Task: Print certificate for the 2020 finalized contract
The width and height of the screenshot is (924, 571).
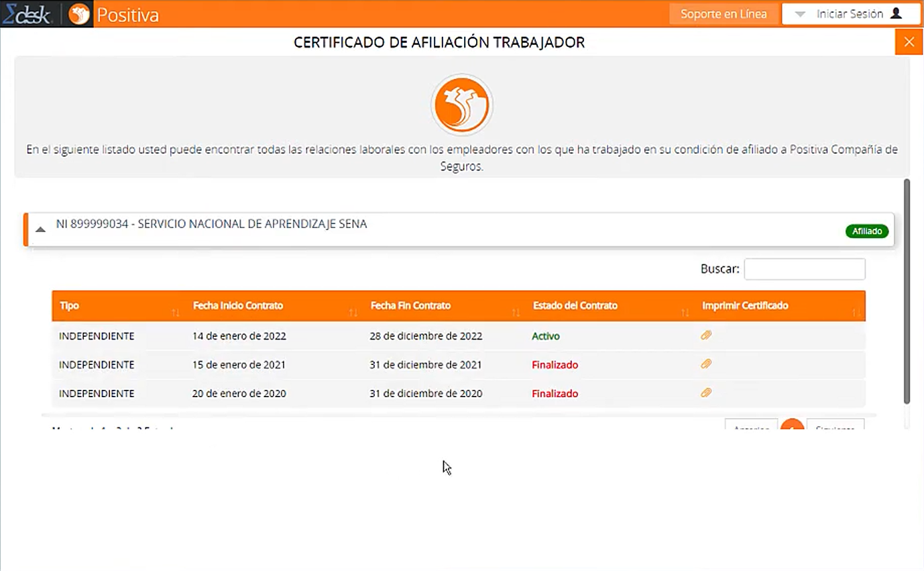Action: point(706,393)
